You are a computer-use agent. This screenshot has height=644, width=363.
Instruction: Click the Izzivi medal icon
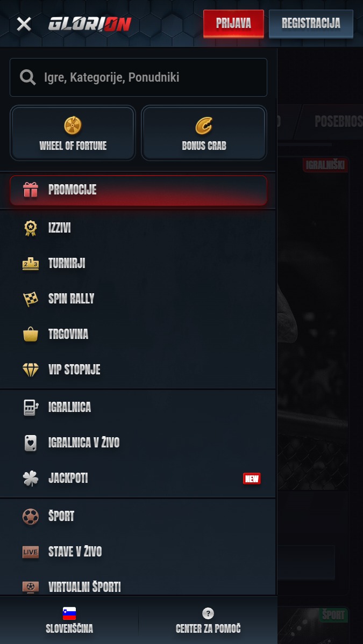click(31, 228)
